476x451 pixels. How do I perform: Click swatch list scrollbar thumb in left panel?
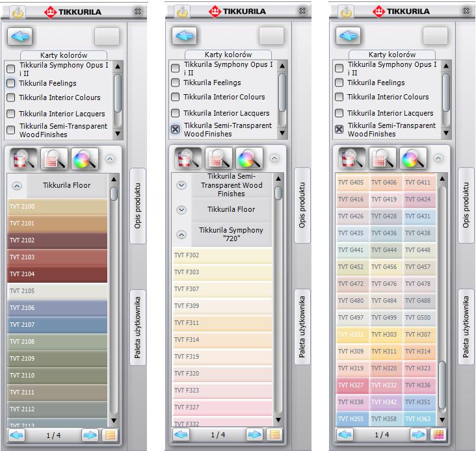tap(114, 194)
